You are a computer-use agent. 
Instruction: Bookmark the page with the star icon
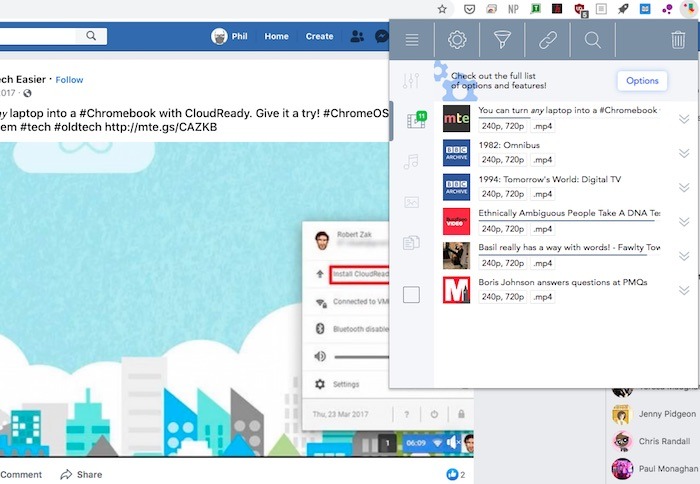click(x=442, y=9)
